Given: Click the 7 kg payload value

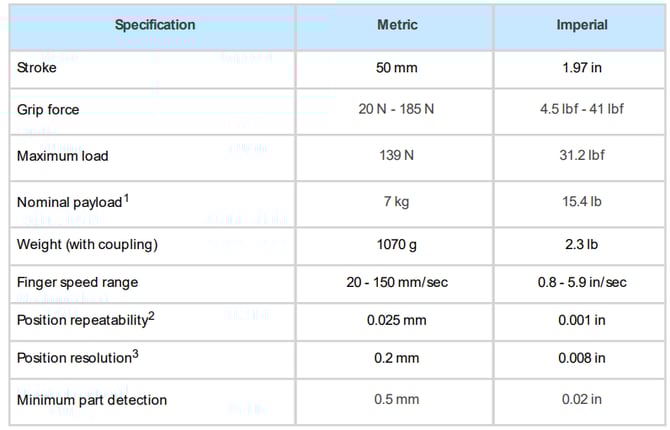Looking at the screenshot, I should pyautogui.click(x=397, y=202).
